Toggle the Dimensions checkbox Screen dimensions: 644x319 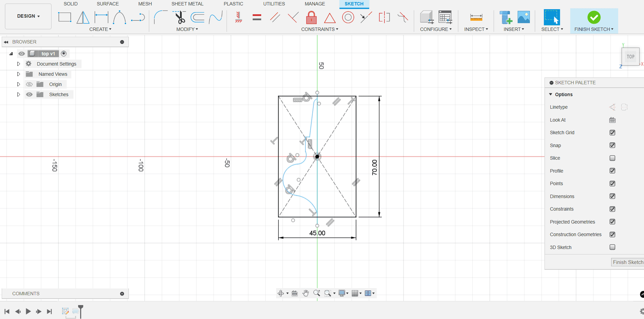coord(612,196)
